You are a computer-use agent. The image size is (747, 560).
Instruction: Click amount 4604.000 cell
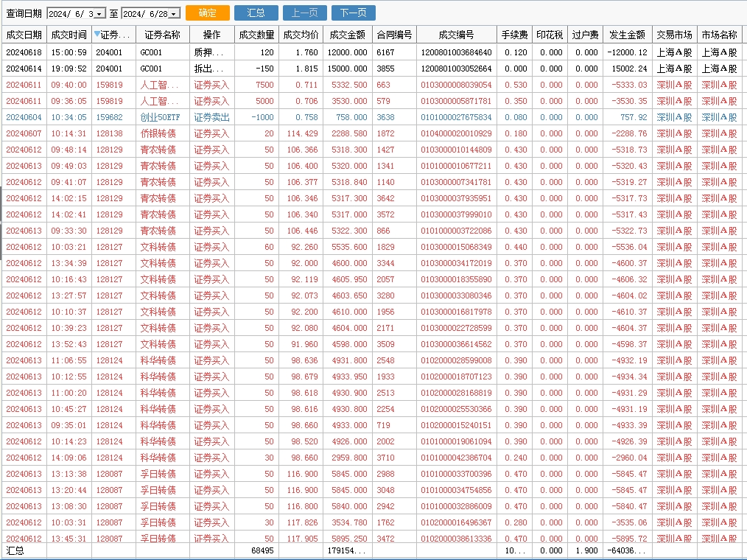tap(347, 328)
